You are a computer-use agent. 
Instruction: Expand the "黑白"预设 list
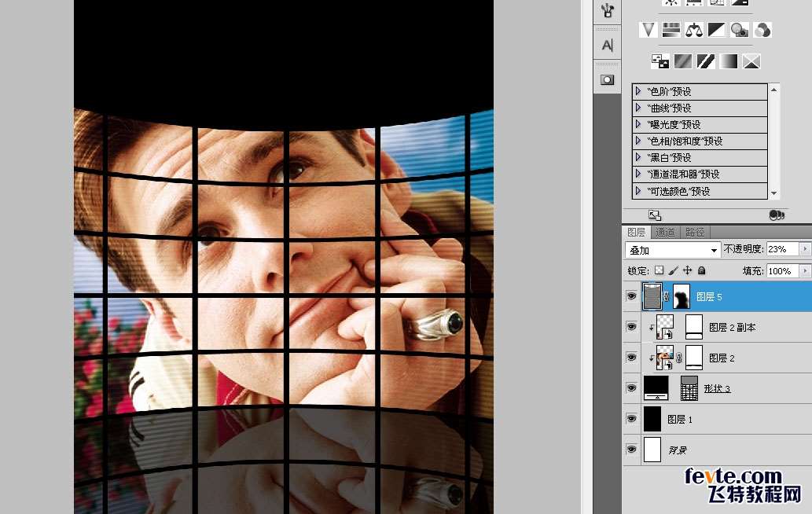click(x=638, y=157)
